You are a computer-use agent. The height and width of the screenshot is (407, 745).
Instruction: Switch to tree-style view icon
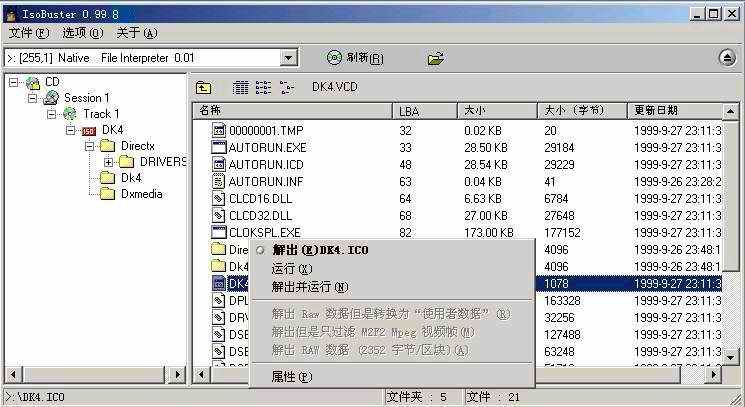[287, 87]
